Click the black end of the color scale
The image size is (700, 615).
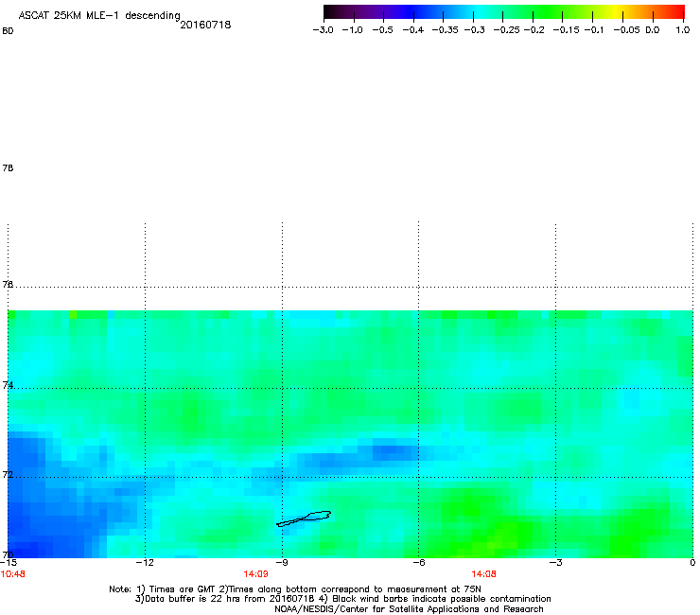pos(330,12)
